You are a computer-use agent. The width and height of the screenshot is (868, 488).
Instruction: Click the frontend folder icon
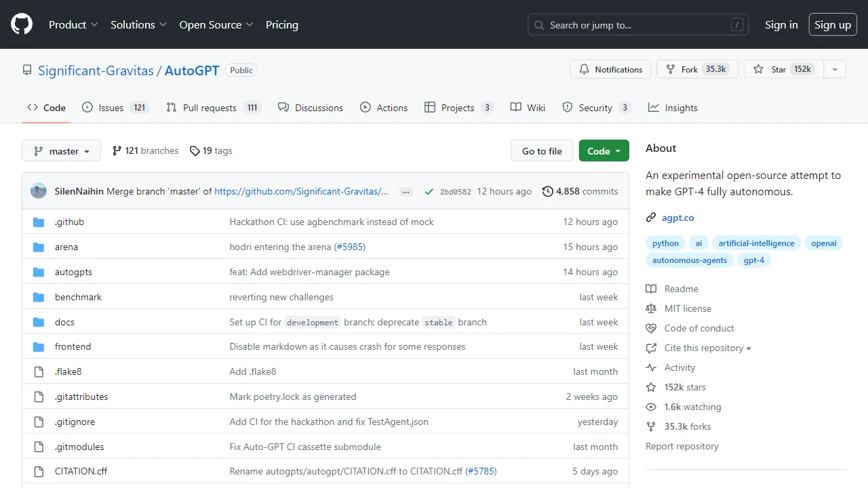coord(39,346)
